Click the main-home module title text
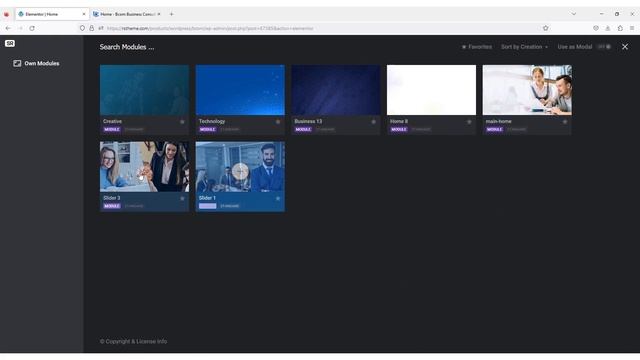 498,121
